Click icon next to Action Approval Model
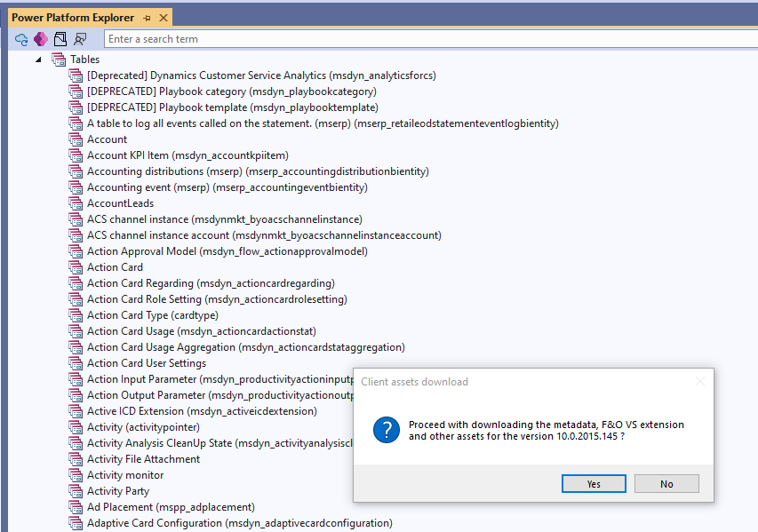 (76, 251)
